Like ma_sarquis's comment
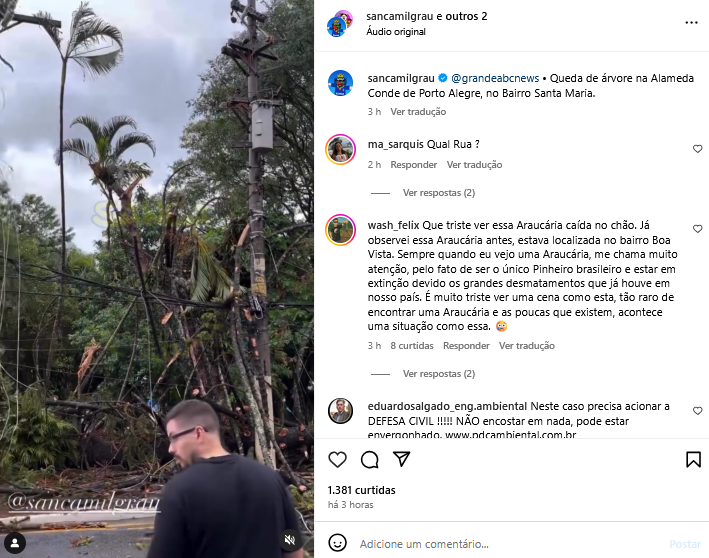The height and width of the screenshot is (558, 709). point(697,149)
